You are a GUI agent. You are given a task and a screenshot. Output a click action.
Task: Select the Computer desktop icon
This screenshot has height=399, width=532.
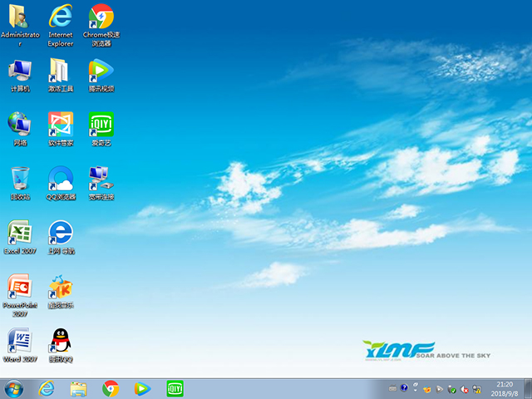pos(20,71)
